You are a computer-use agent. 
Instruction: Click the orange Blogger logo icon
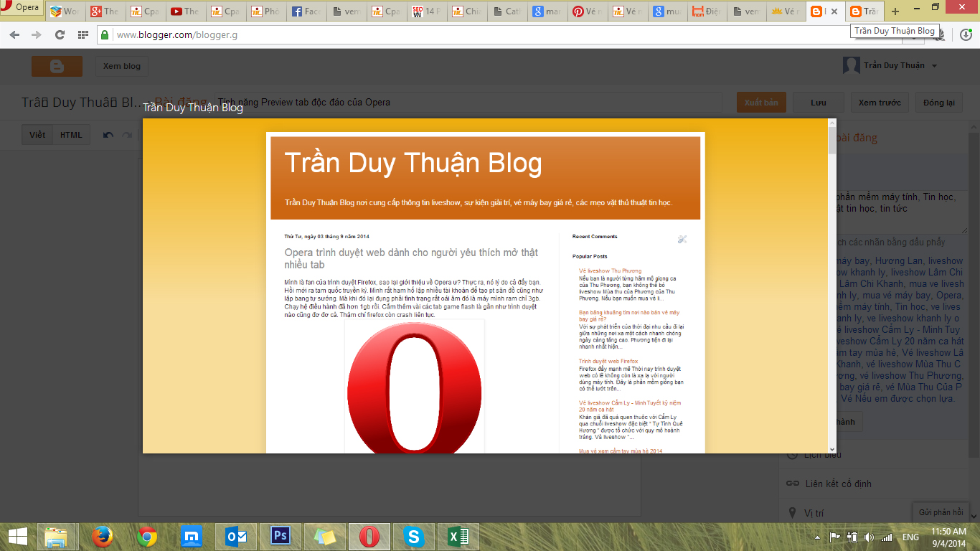tap(57, 66)
